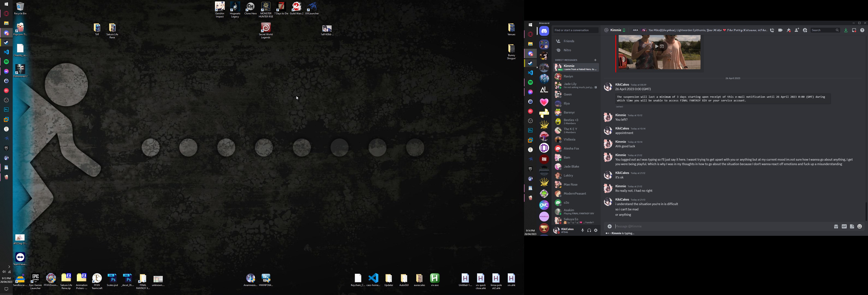Select the TeamViewer desktop shortcut
Image resolution: width=868 pixels, height=295 pixels.
click(20, 259)
